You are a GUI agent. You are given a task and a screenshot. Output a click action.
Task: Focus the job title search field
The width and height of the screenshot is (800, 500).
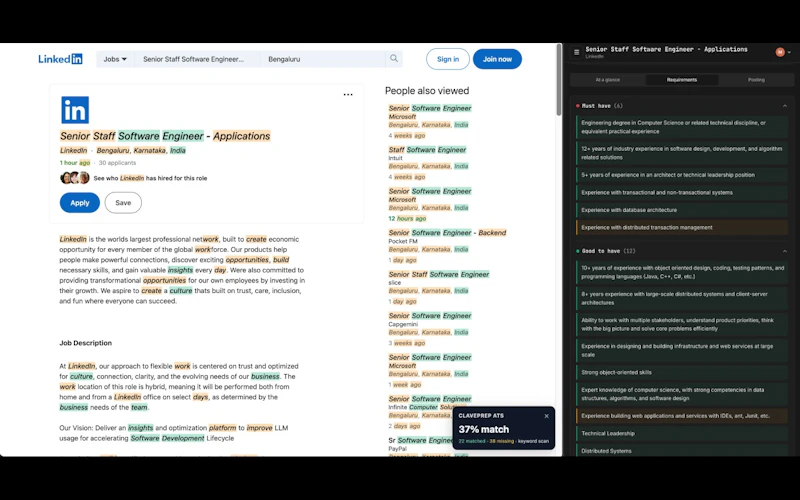click(197, 59)
